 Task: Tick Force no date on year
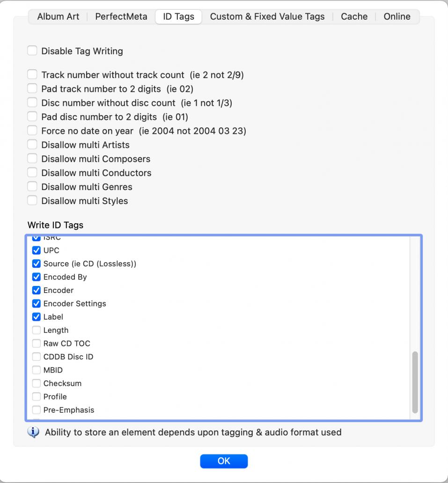[x=32, y=131]
